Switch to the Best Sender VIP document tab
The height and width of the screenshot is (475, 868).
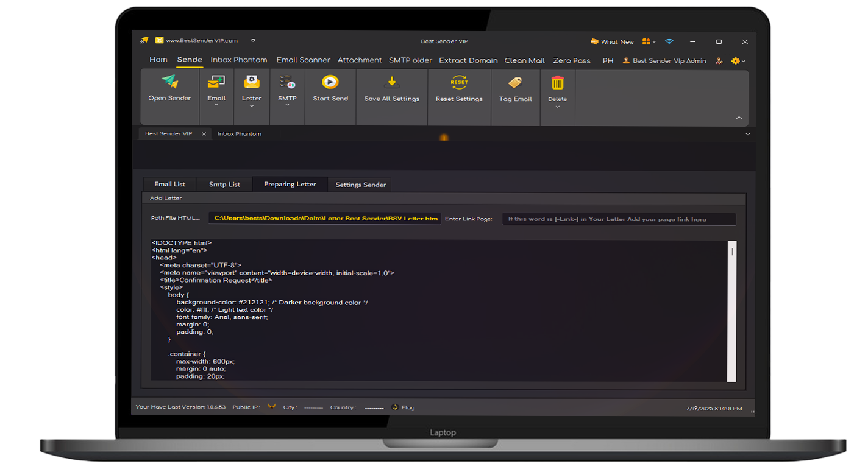point(168,133)
